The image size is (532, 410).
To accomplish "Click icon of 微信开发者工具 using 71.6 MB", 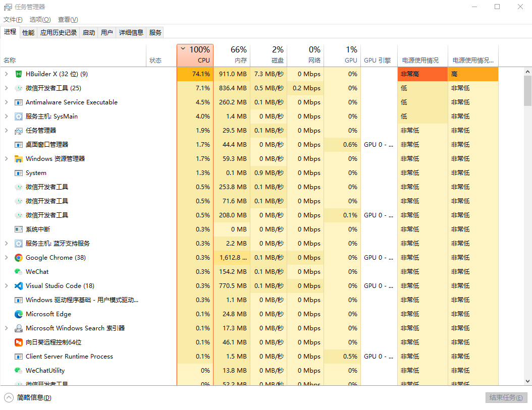I will point(19,201).
